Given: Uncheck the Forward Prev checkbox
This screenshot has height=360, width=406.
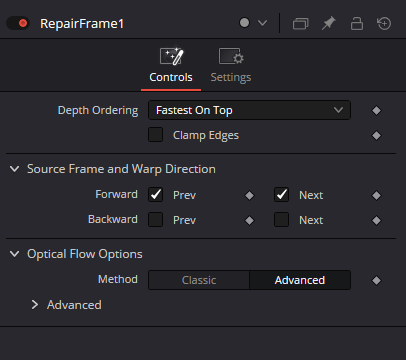Looking at the screenshot, I should (155, 195).
